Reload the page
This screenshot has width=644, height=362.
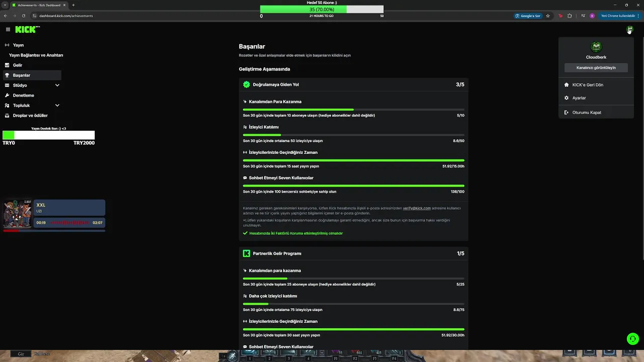click(23, 16)
